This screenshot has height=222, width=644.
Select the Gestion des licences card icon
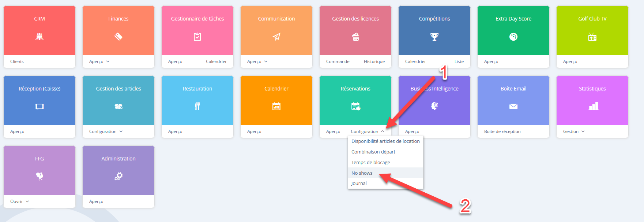click(355, 37)
